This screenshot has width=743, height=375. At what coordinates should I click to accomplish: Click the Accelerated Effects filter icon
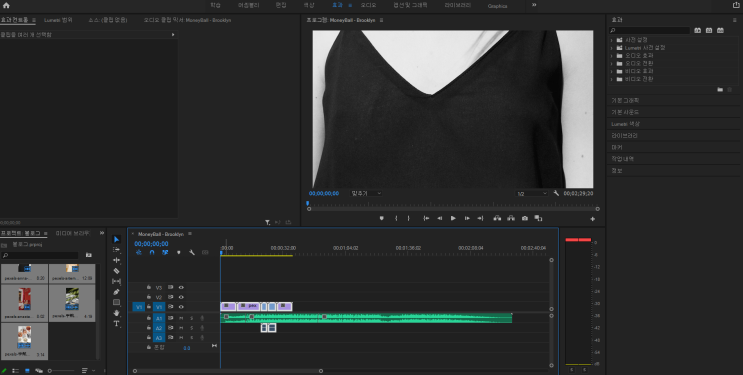698,30
